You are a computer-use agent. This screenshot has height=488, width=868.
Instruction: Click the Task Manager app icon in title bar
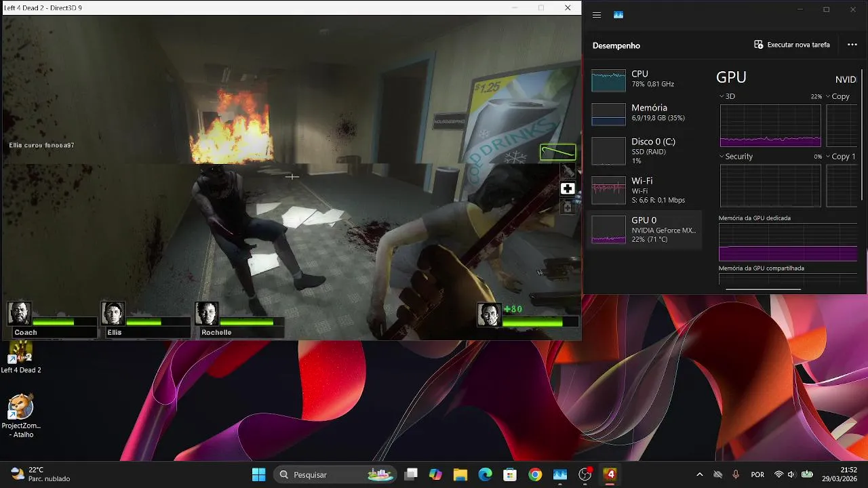tap(618, 15)
